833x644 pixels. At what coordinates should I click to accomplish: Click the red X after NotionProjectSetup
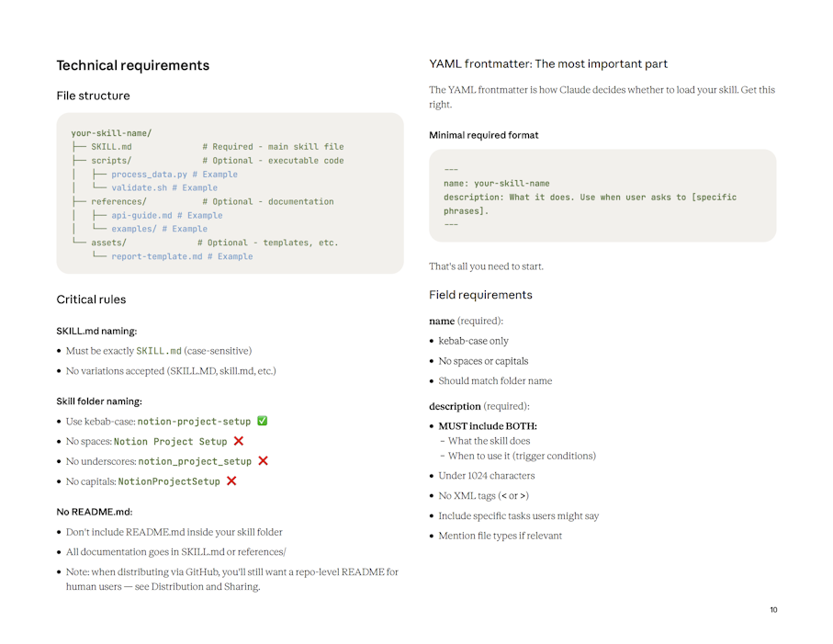coord(231,480)
